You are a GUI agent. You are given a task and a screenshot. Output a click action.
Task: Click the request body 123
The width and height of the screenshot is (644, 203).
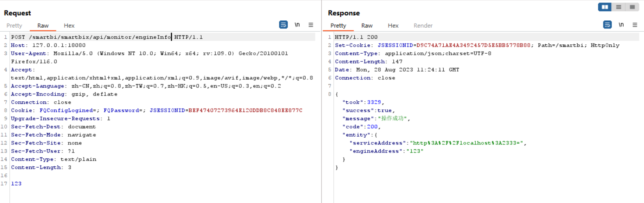click(16, 183)
